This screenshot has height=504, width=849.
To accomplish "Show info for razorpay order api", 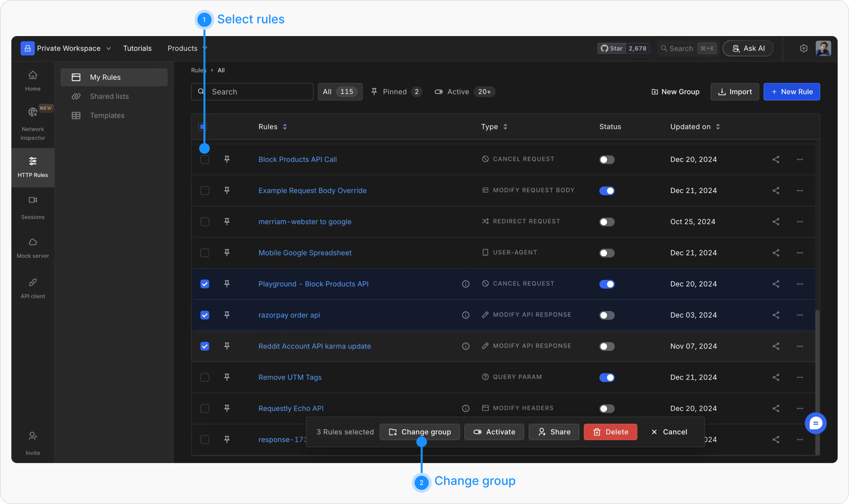I will click(x=466, y=315).
